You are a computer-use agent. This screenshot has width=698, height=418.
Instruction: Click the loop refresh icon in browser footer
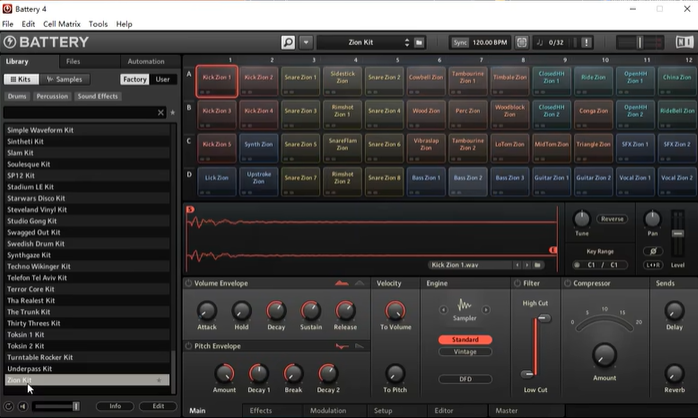[x=8, y=406]
